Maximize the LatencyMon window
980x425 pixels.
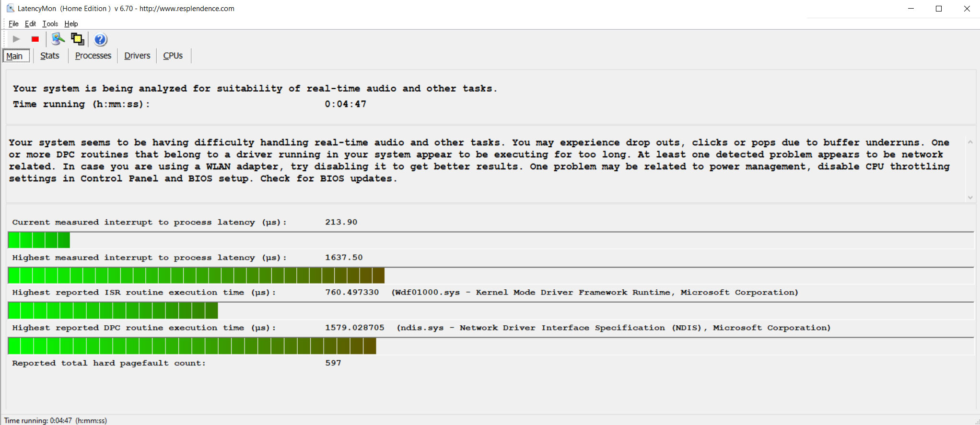pos(939,9)
